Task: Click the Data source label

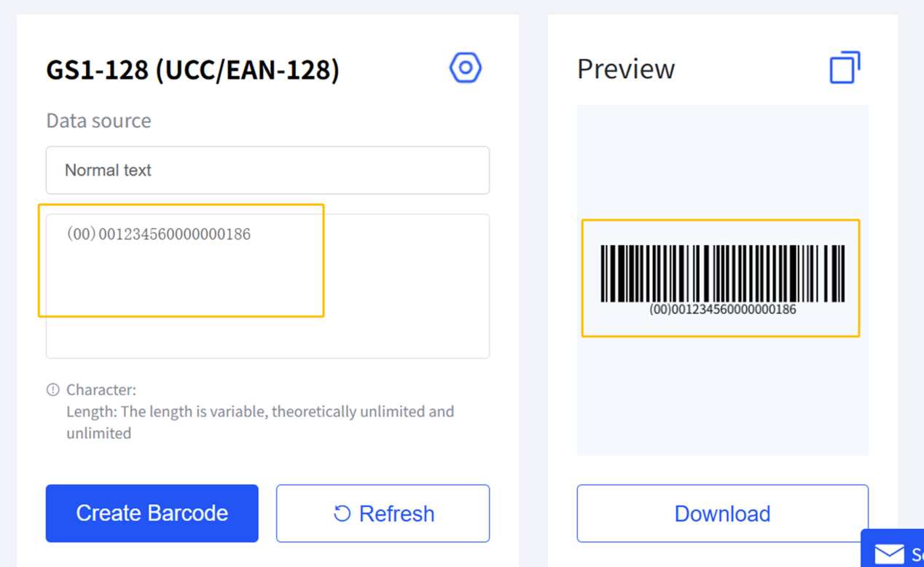Action: (x=98, y=120)
